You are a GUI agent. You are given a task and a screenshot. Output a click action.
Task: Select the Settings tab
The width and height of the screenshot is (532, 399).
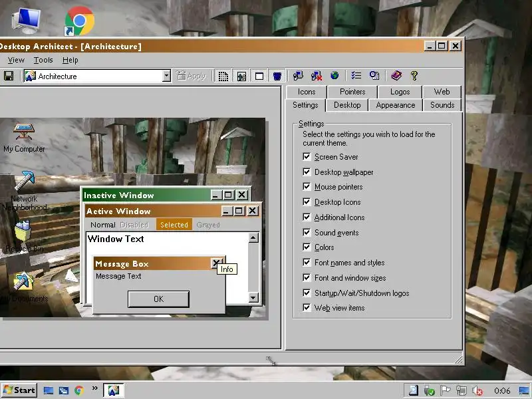point(305,105)
